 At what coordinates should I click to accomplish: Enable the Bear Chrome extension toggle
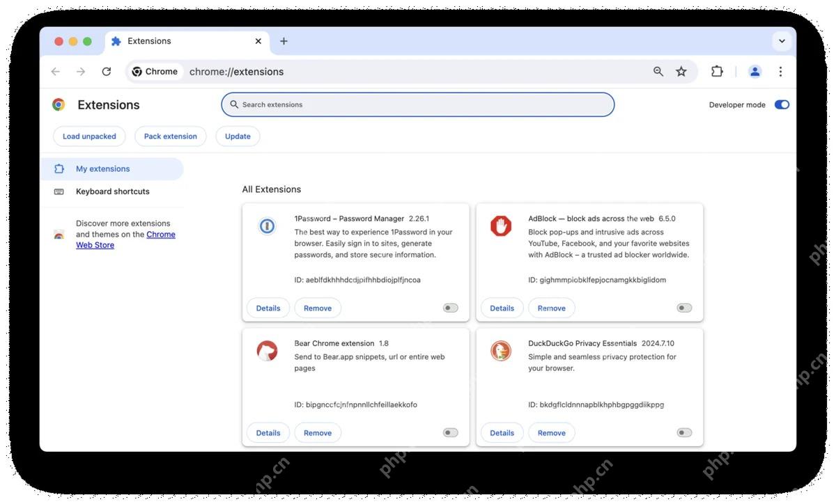pos(451,432)
